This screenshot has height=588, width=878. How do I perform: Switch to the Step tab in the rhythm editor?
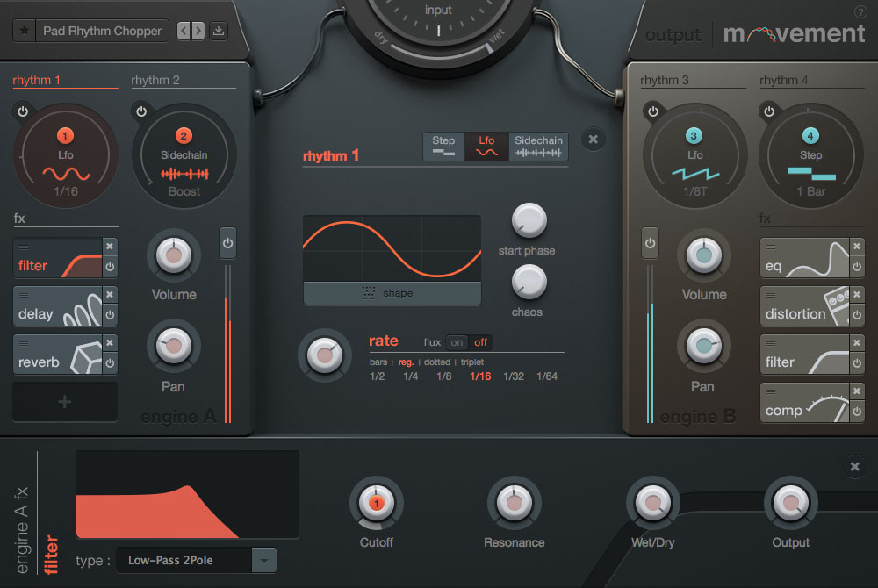click(443, 145)
